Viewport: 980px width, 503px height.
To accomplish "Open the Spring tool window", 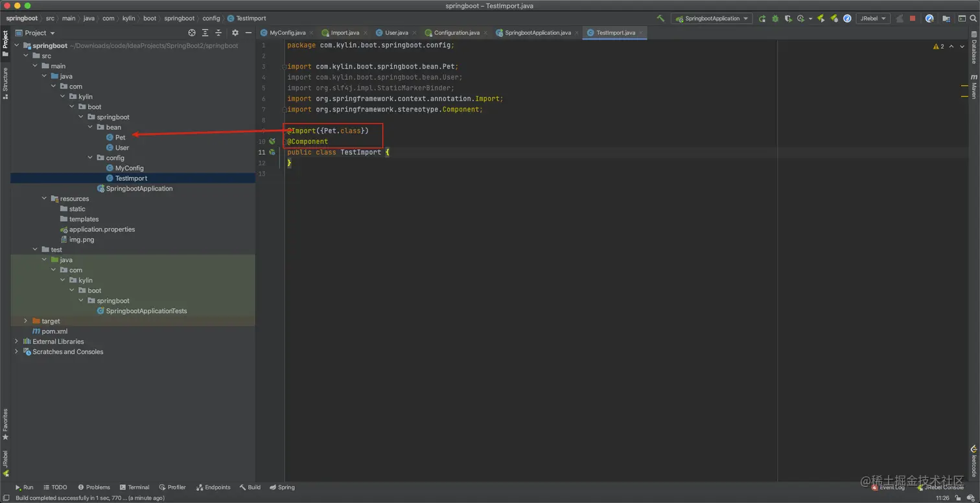I will tap(282, 487).
